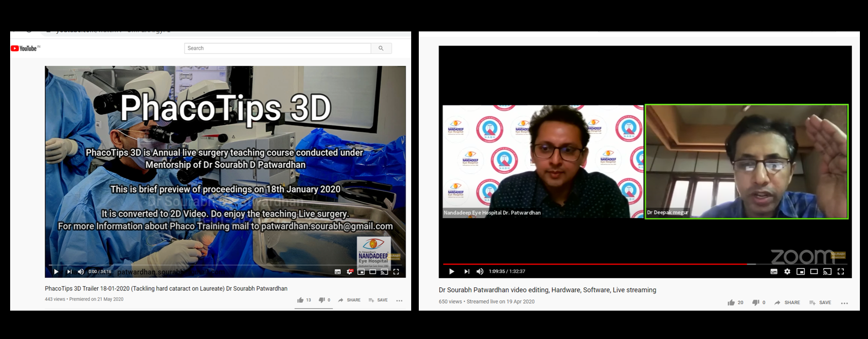Toggle subtitles on Zoom recording player
This screenshot has width=868, height=339.
pyautogui.click(x=774, y=272)
